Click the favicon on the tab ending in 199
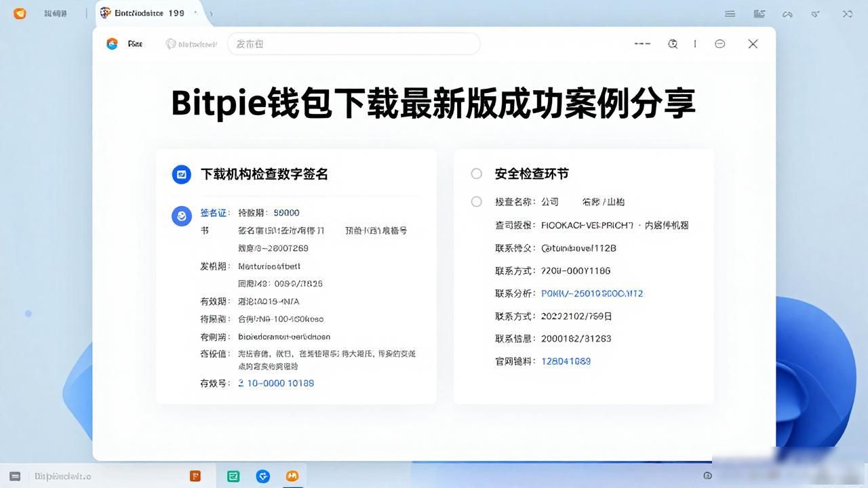 pyautogui.click(x=105, y=13)
